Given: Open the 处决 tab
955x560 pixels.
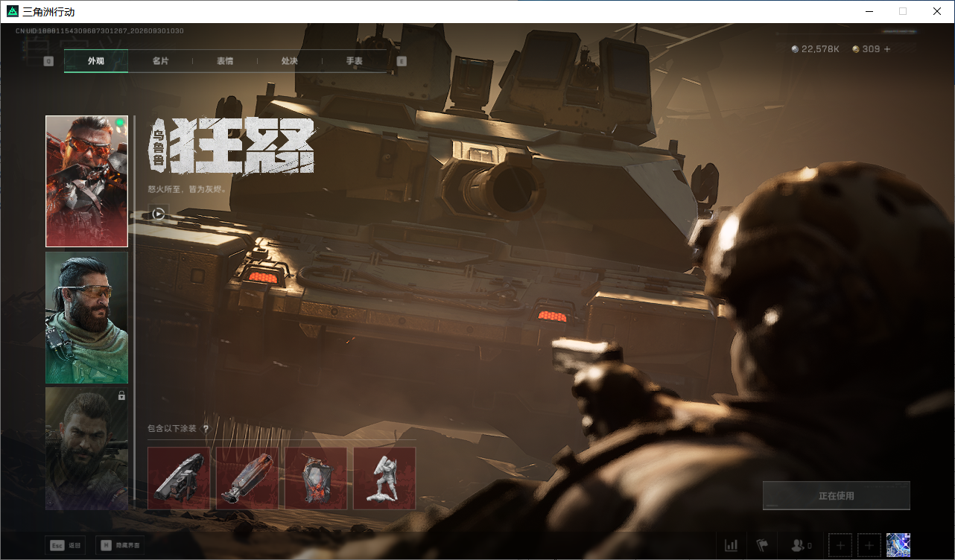Looking at the screenshot, I should coord(290,61).
